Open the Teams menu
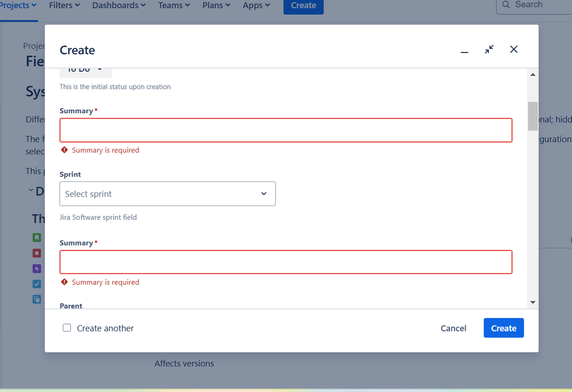This screenshot has height=392, width=572. [x=174, y=6]
